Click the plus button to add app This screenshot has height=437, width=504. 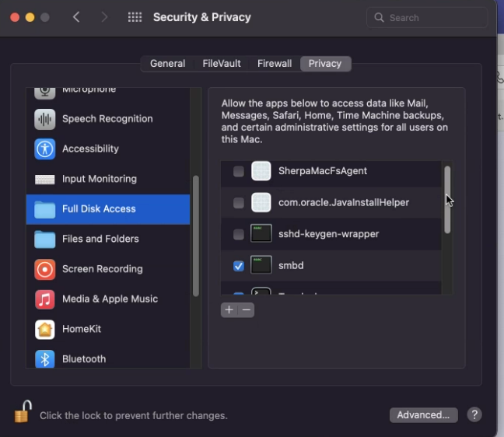229,309
